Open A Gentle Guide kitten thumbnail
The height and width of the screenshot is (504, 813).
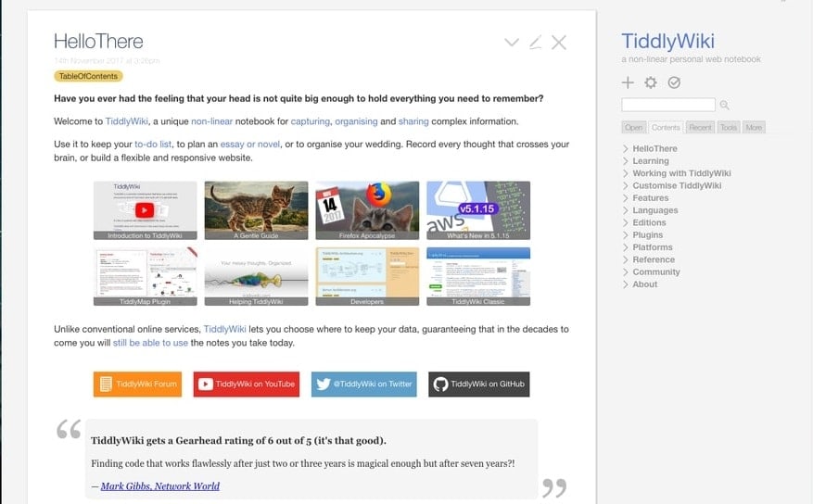(x=256, y=210)
